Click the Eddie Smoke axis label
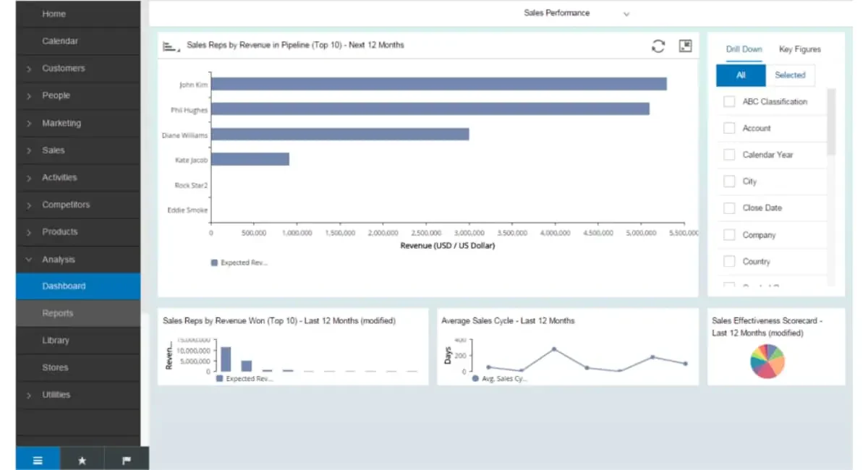Screen dimensions: 868x470 [x=187, y=210]
